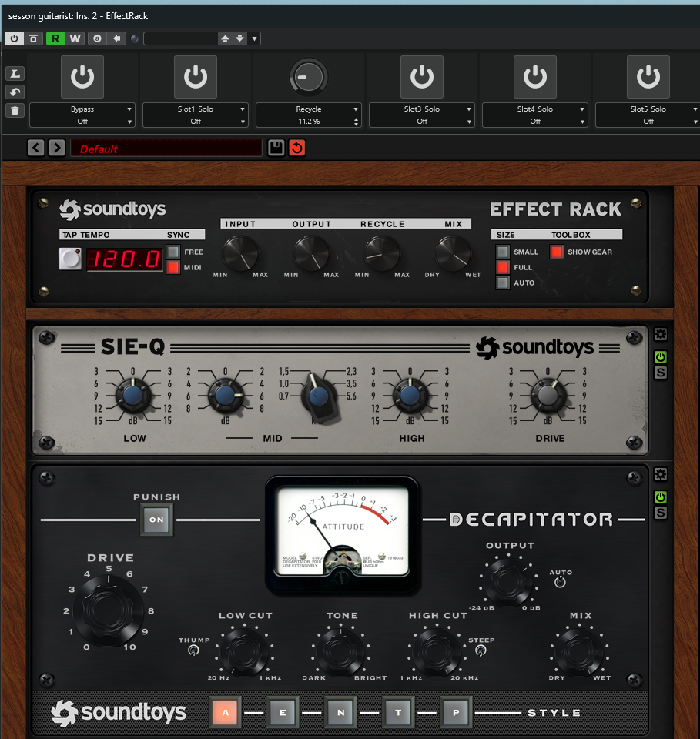Select Decapitator style N button
The image size is (700, 739).
pos(341,713)
